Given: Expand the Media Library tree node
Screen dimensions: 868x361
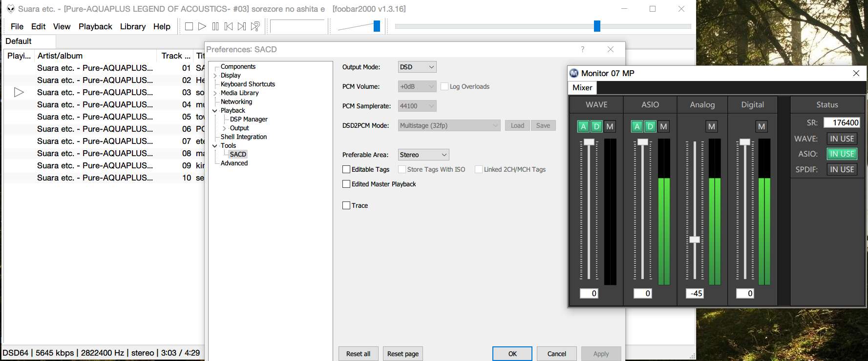Looking at the screenshot, I should coord(215,93).
